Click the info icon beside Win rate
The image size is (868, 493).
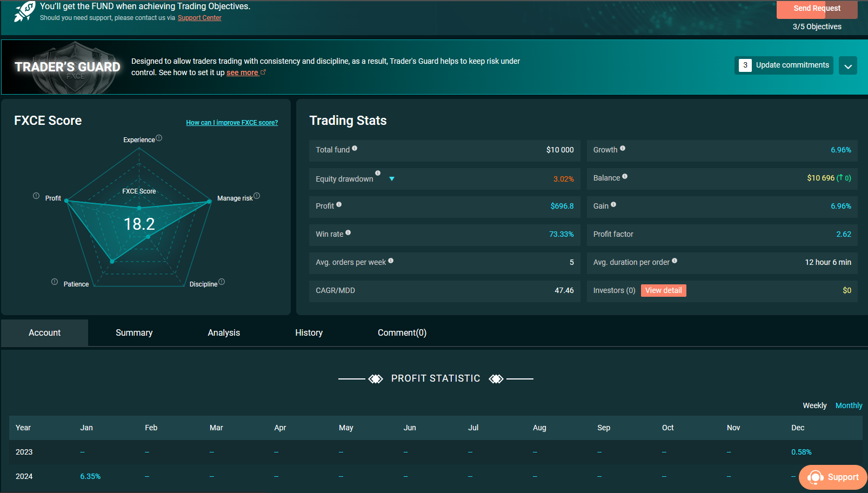(x=348, y=232)
